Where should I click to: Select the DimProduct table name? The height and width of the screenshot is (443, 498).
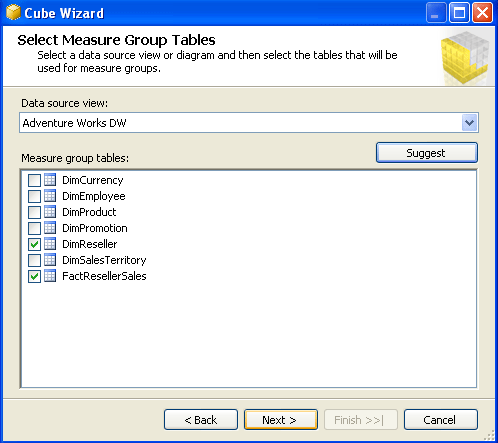pos(89,212)
